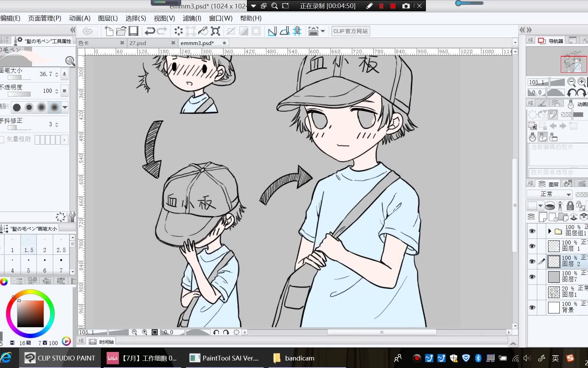The width and height of the screenshot is (588, 368).
Task: Hide layer 图层7 via eye icon
Action: 532,277
